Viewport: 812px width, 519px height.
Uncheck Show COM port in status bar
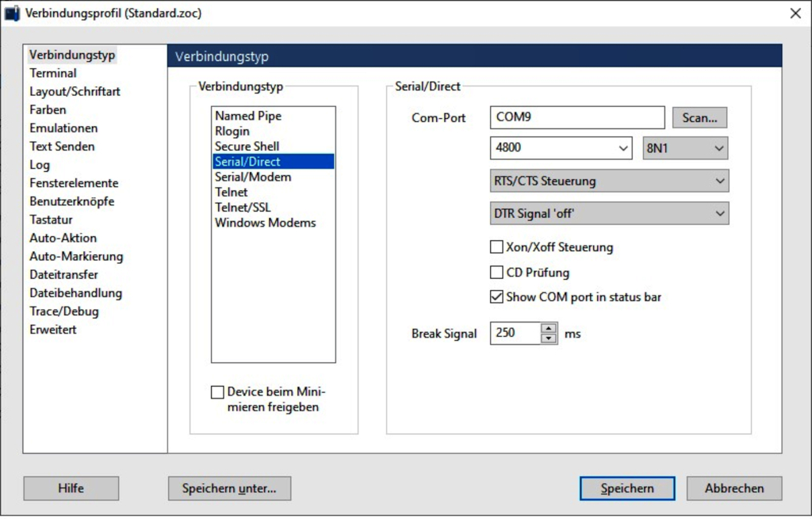pyautogui.click(x=497, y=298)
